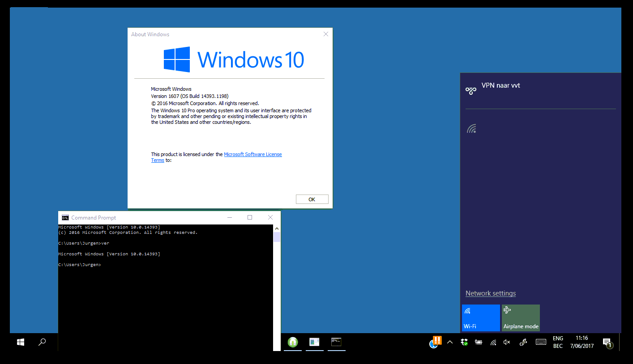Open Microsoft Software License link

click(x=253, y=154)
